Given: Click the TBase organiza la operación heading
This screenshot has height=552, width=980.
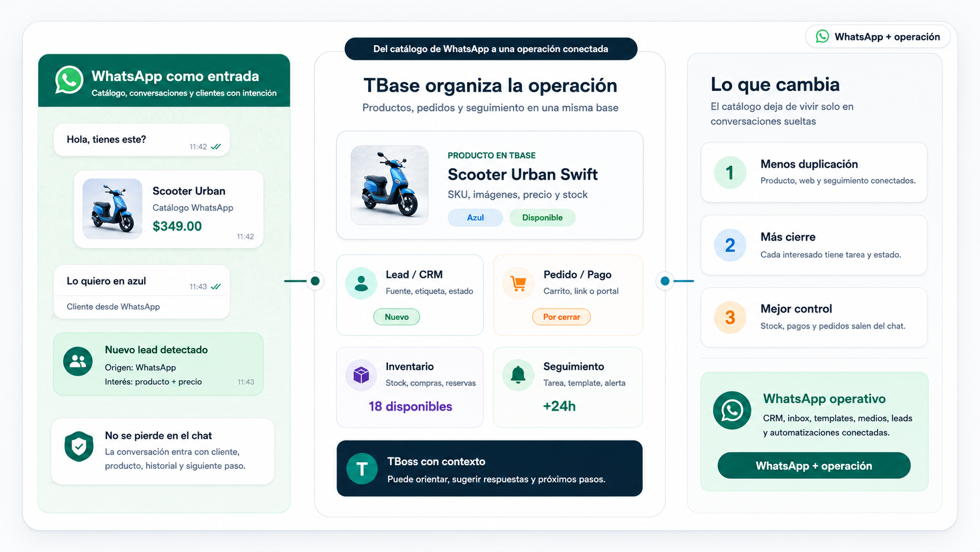Looking at the screenshot, I should click(491, 86).
